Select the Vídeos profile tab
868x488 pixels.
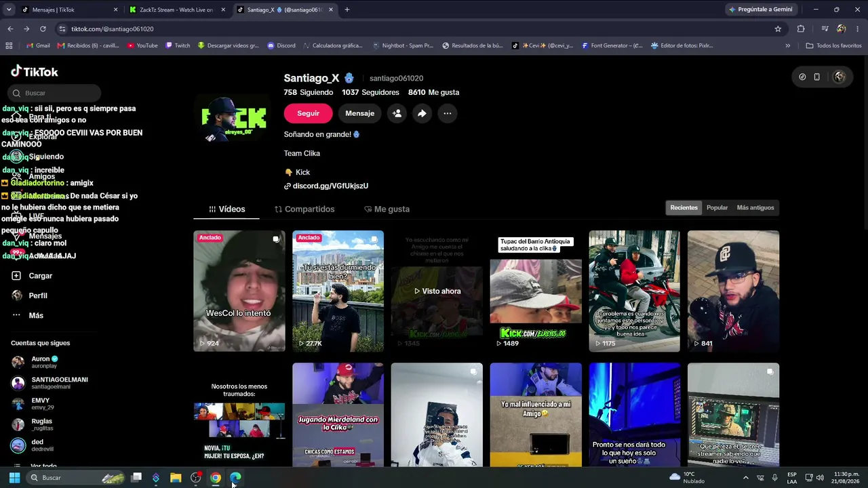pyautogui.click(x=226, y=209)
